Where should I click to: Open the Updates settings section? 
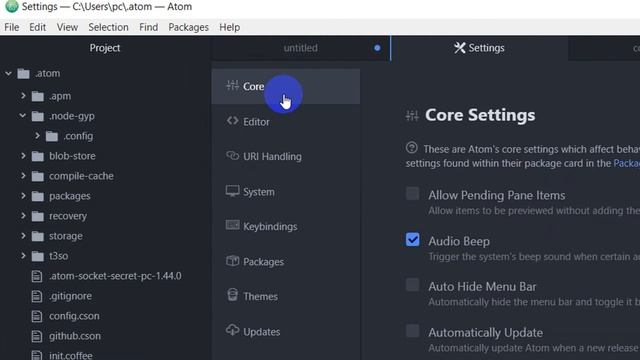[x=286, y=332]
